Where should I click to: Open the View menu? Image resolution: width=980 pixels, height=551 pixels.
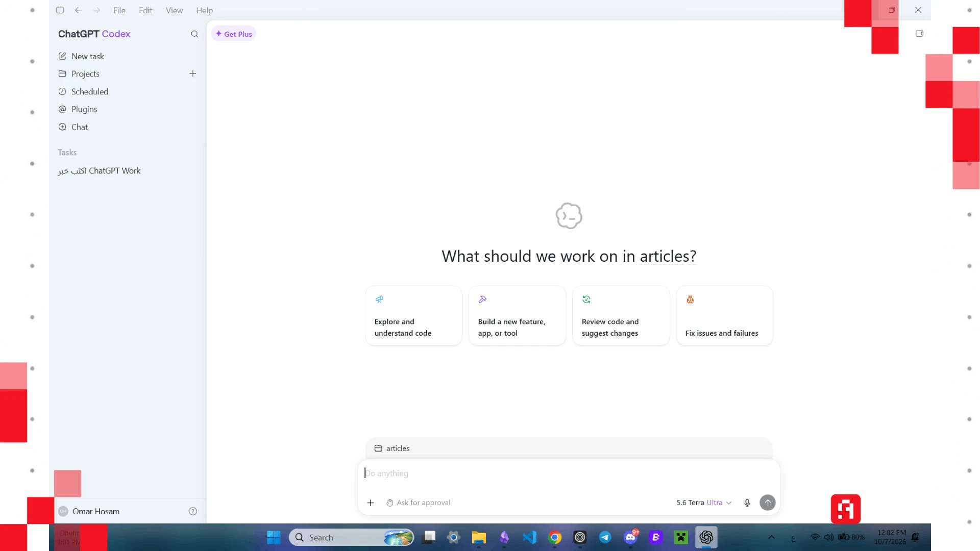click(174, 10)
